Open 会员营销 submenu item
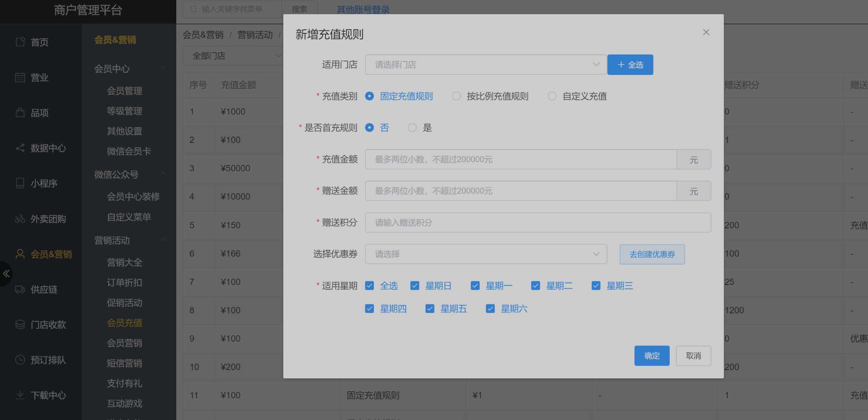 pyautogui.click(x=125, y=343)
